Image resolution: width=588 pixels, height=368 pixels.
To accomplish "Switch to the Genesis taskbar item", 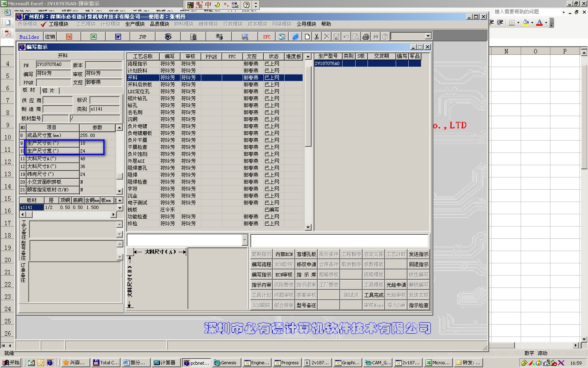I will (226, 363).
